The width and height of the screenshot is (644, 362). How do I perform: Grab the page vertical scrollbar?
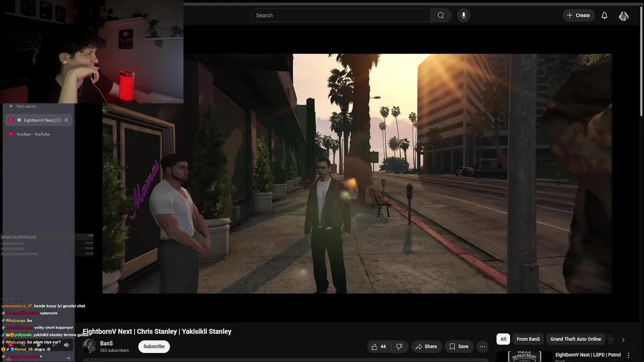pos(641,61)
